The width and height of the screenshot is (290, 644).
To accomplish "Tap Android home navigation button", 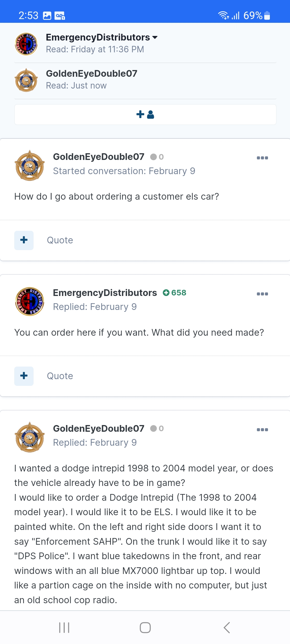I will (x=145, y=628).
